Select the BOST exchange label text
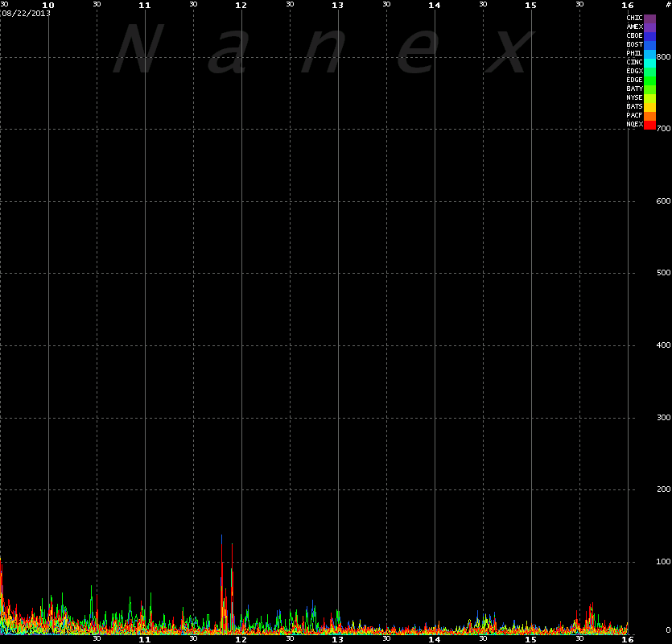This screenshot has height=644, width=672. coord(634,44)
